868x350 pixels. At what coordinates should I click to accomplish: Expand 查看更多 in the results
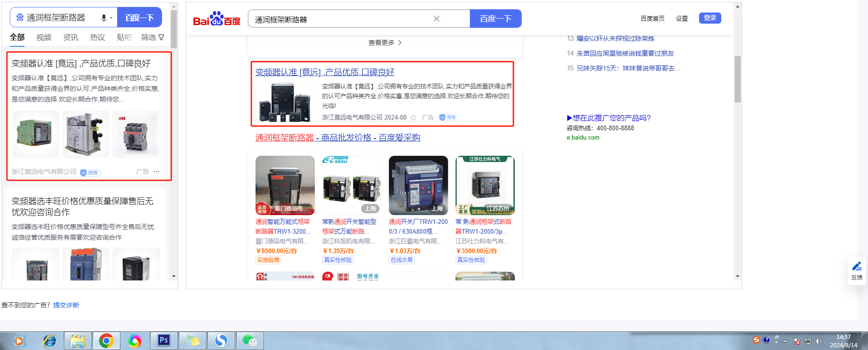click(x=385, y=43)
